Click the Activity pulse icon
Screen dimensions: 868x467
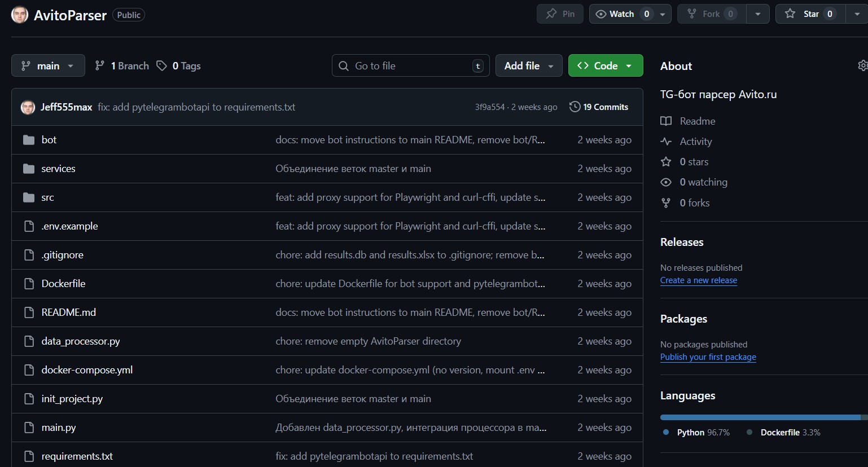pos(666,142)
